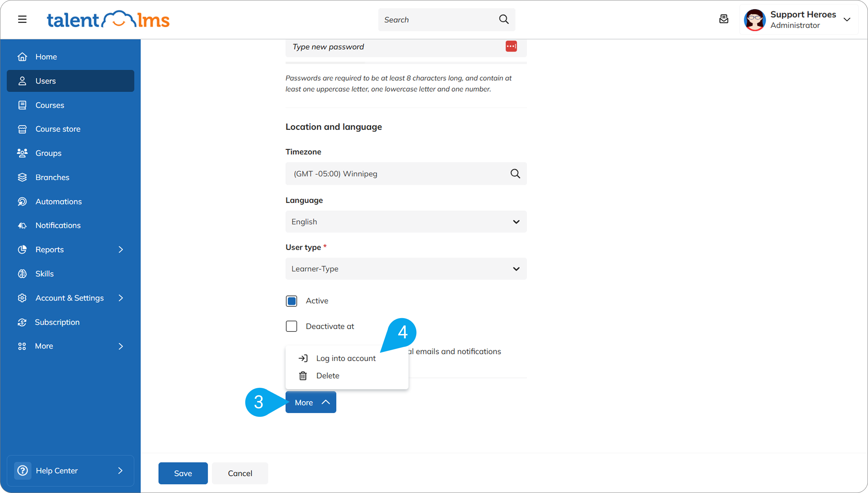Select Delete from the More popup
The width and height of the screenshot is (868, 493).
pos(347,375)
